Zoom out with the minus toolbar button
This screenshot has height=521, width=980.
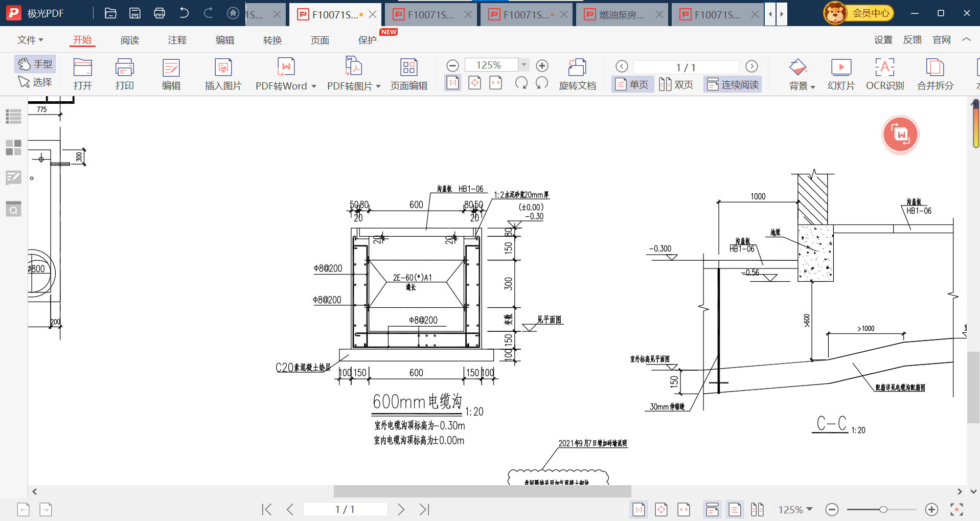pos(452,65)
